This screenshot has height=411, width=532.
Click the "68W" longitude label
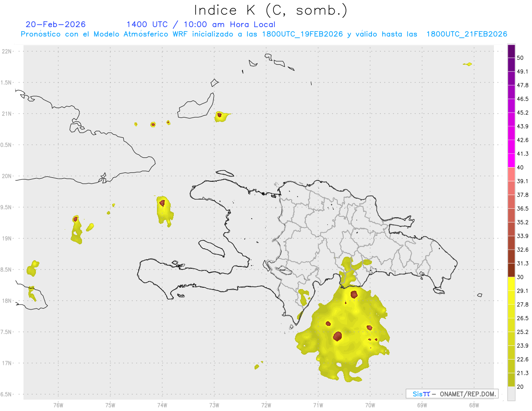[473, 404]
